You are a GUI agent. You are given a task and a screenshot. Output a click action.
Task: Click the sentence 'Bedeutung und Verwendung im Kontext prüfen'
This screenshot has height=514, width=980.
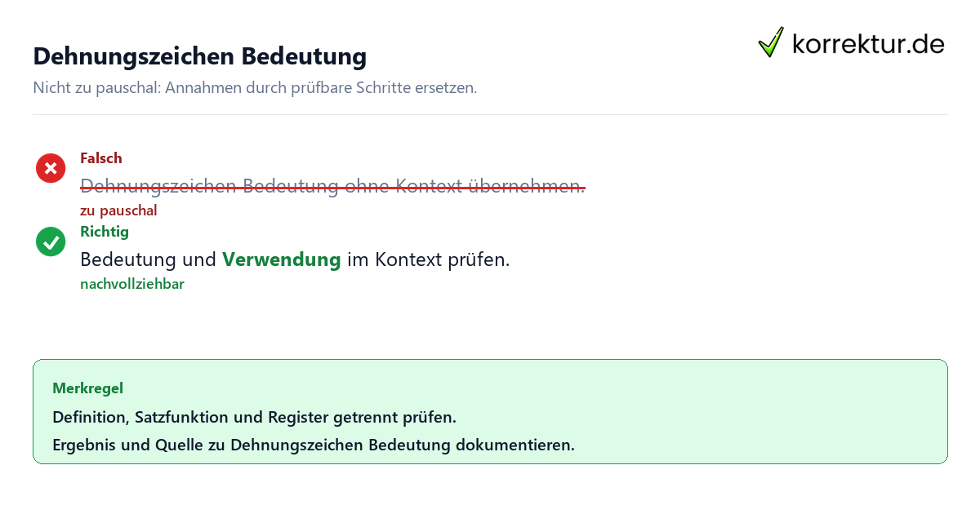(x=295, y=260)
